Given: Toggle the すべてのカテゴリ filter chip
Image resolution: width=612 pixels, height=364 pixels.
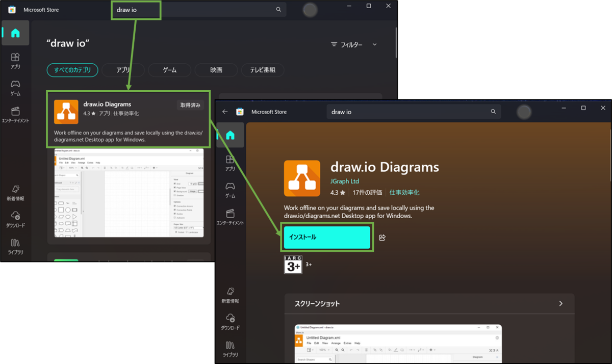Looking at the screenshot, I should pos(72,70).
